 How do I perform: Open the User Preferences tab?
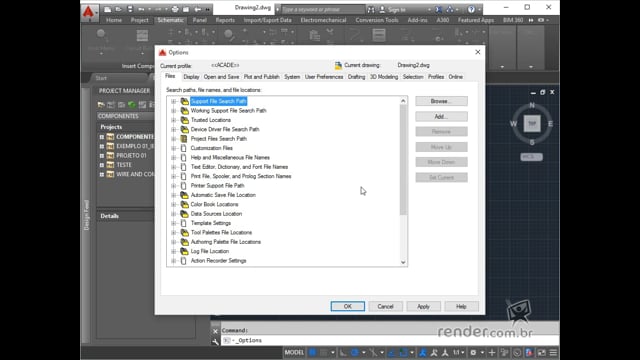[324, 77]
